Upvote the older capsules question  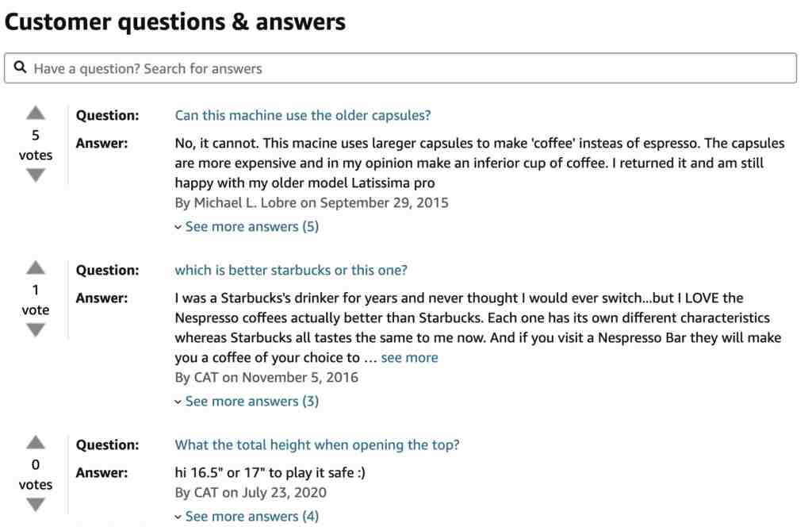[x=36, y=113]
